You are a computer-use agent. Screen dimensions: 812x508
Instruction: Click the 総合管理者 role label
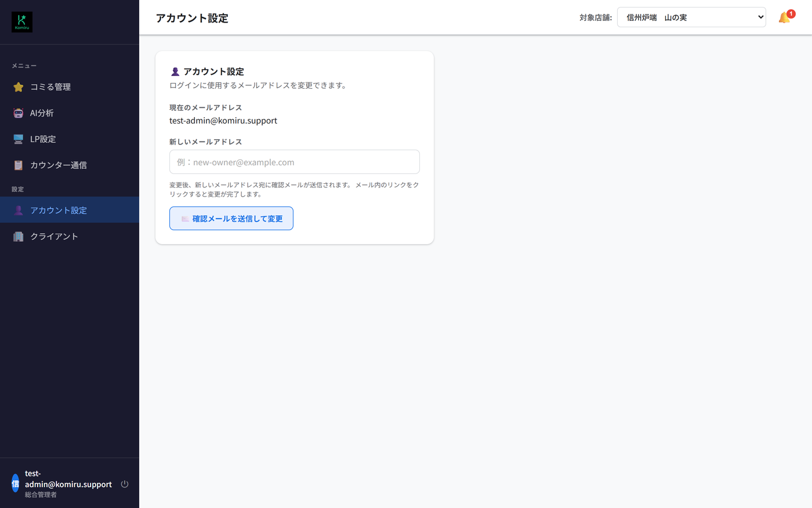point(41,495)
